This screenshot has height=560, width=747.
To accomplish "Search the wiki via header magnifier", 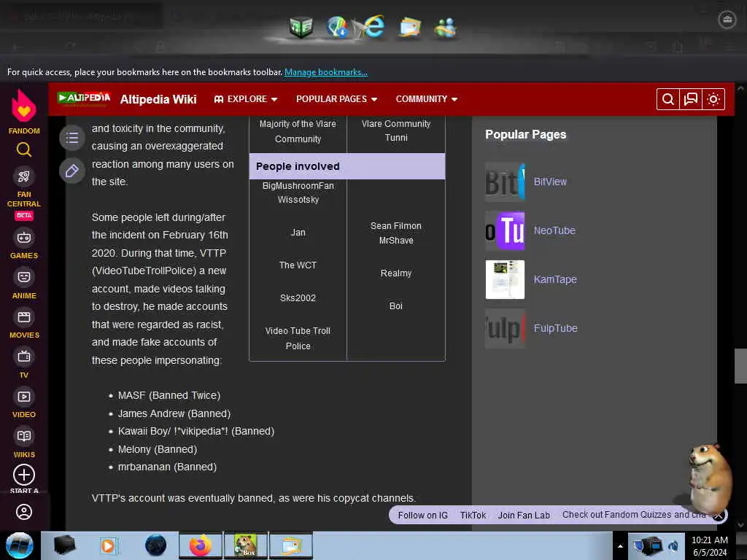I will point(668,99).
